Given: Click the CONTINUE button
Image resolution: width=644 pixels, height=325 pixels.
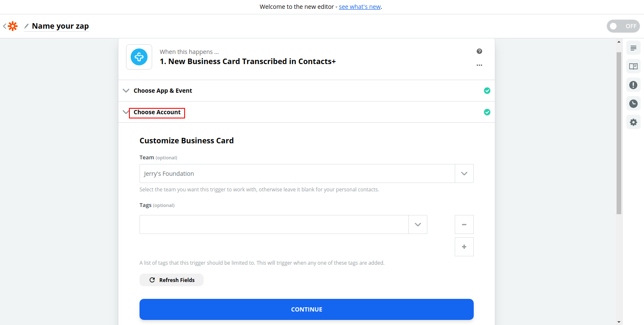Looking at the screenshot, I should pyautogui.click(x=306, y=309).
